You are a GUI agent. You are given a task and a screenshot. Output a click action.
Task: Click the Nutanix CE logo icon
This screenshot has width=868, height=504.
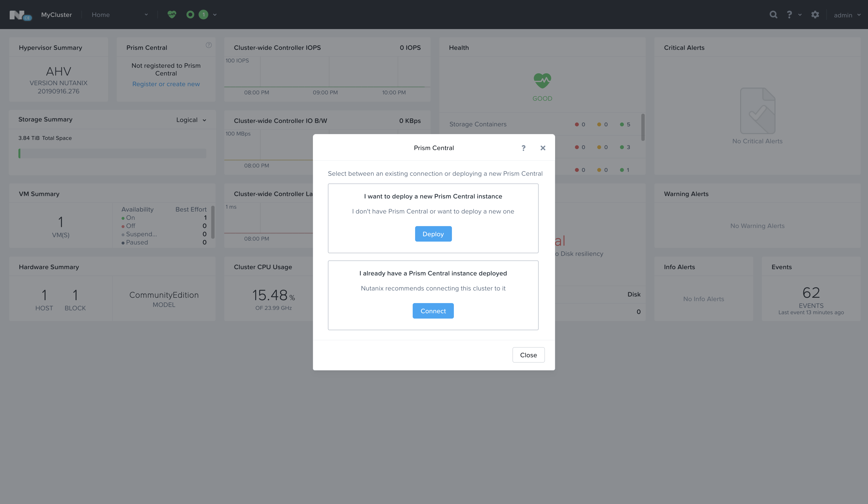click(x=20, y=15)
